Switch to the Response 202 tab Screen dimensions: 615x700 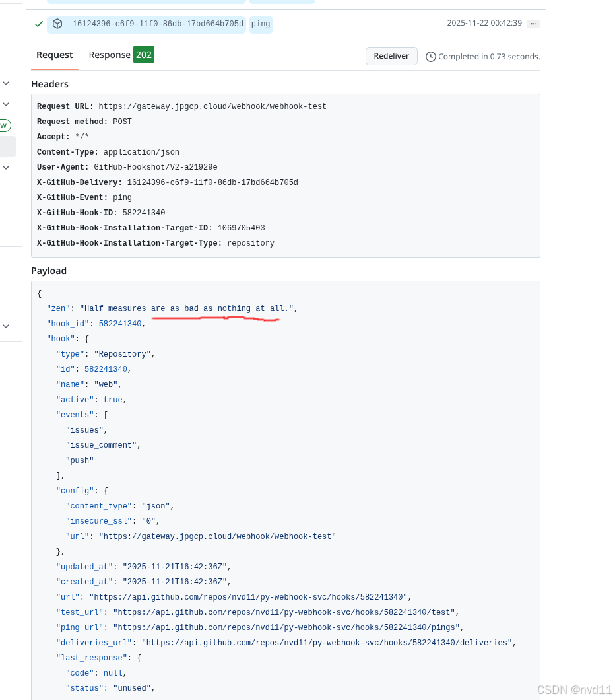[x=121, y=55]
